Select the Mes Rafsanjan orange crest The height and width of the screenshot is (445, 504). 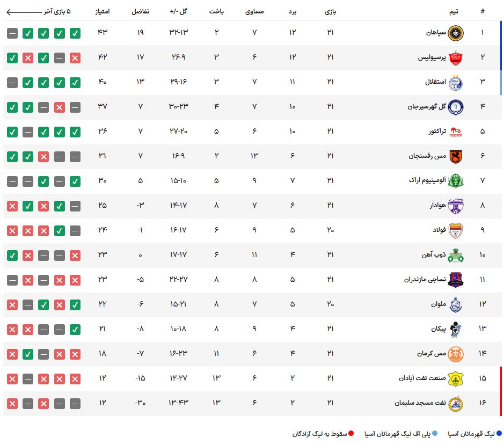[456, 157]
